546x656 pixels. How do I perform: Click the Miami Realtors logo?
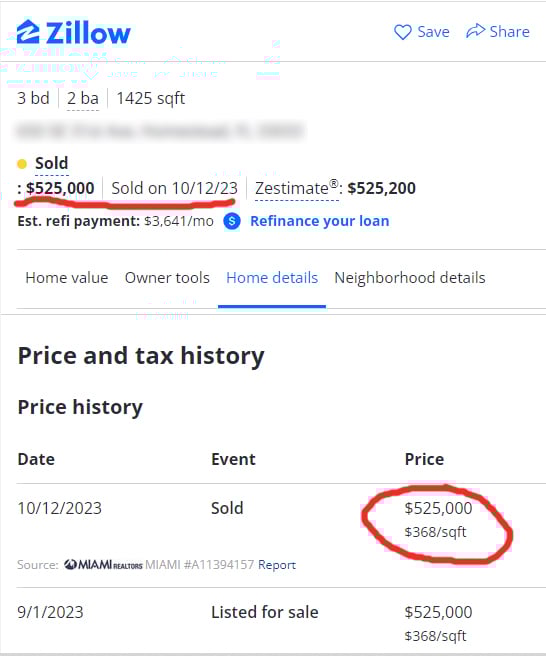click(x=103, y=565)
